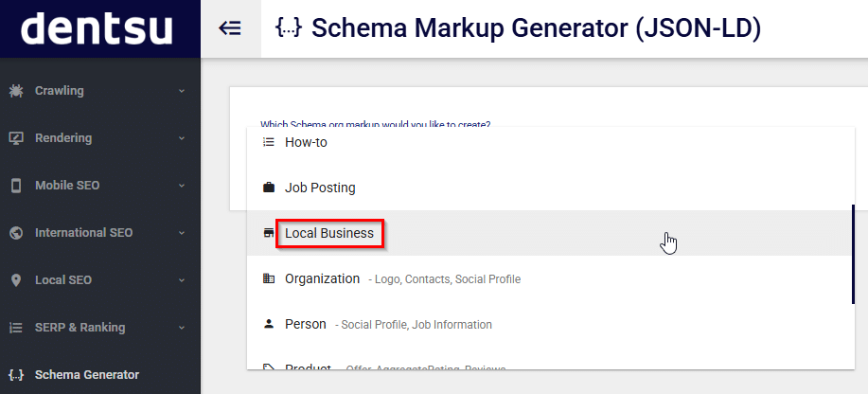Open the SERP & Ranking menu section
Image resolution: width=868 pixels, height=394 pixels.
100,328
